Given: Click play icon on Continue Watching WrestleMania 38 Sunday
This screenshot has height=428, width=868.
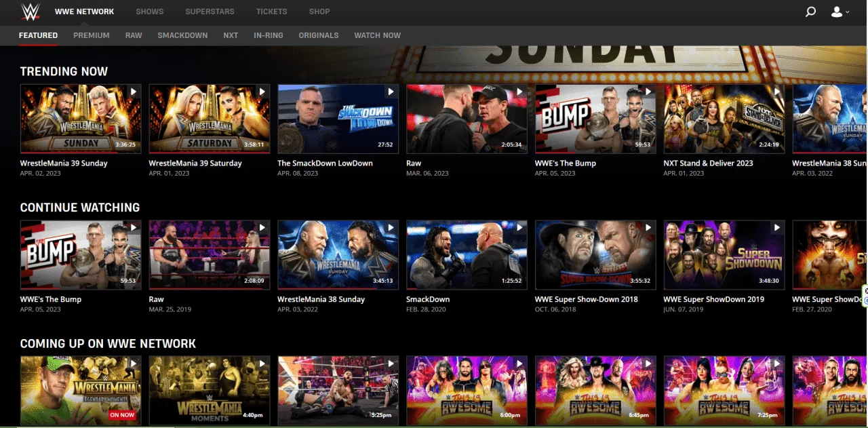Looking at the screenshot, I should pyautogui.click(x=391, y=228).
